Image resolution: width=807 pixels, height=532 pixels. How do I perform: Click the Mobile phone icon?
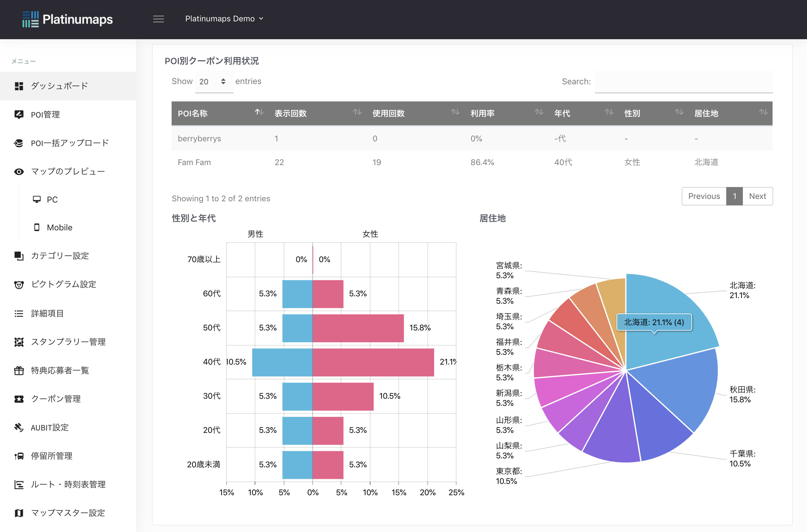tap(37, 227)
